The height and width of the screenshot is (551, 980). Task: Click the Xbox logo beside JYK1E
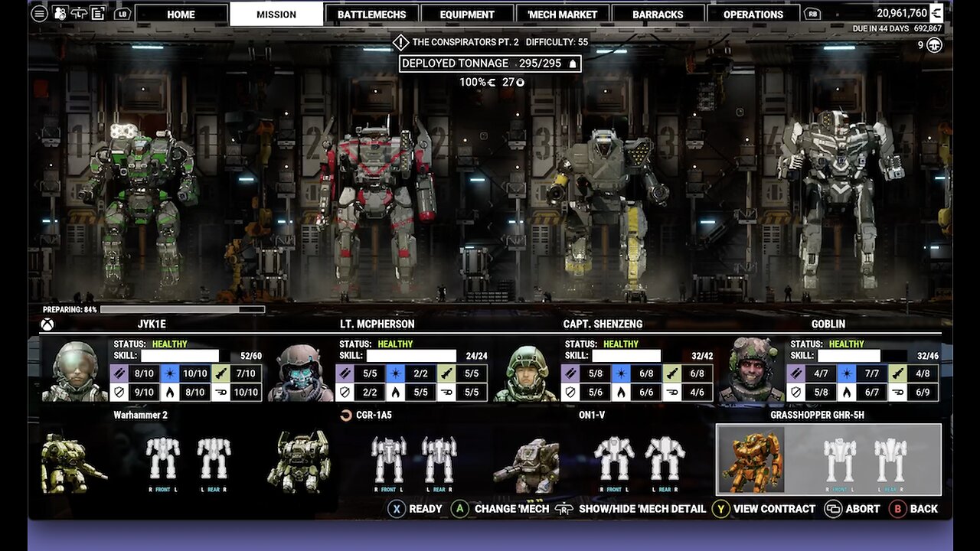pyautogui.click(x=47, y=324)
